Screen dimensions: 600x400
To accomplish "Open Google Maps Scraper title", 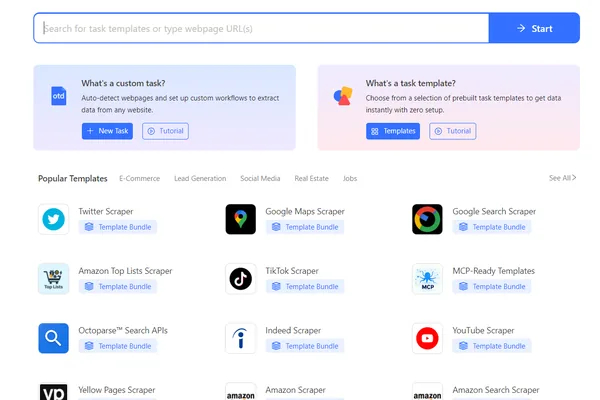I will click(x=305, y=211).
